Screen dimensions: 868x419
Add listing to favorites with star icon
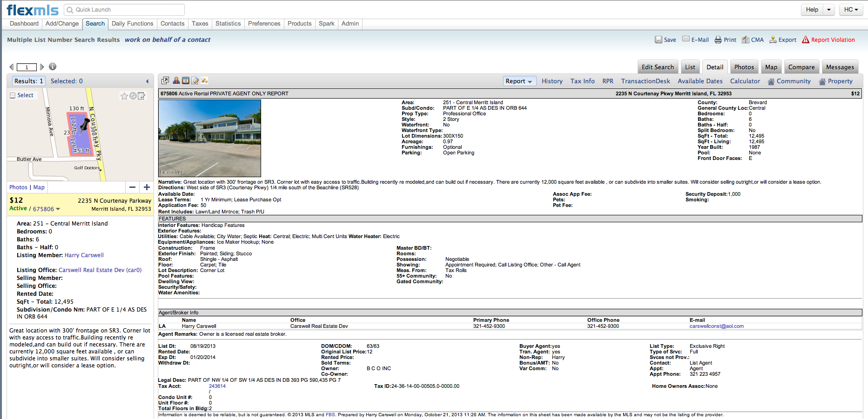(x=124, y=96)
